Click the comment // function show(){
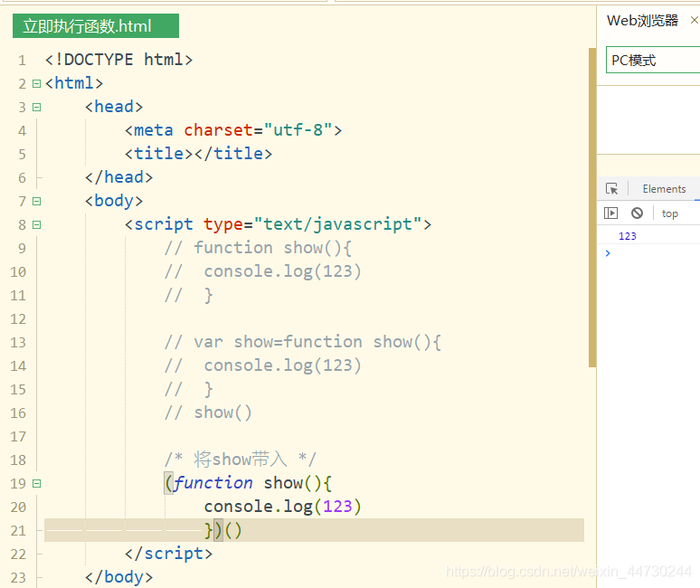The width and height of the screenshot is (700, 588). pos(258,248)
